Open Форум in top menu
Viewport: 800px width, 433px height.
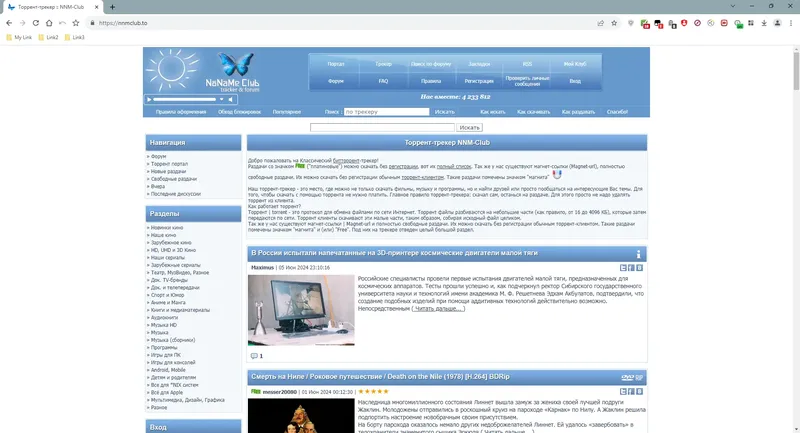336,81
